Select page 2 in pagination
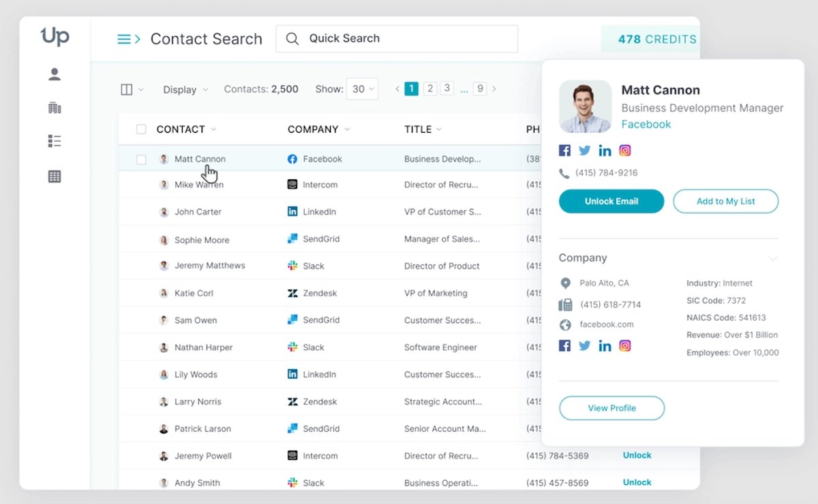The image size is (818, 504). click(430, 89)
